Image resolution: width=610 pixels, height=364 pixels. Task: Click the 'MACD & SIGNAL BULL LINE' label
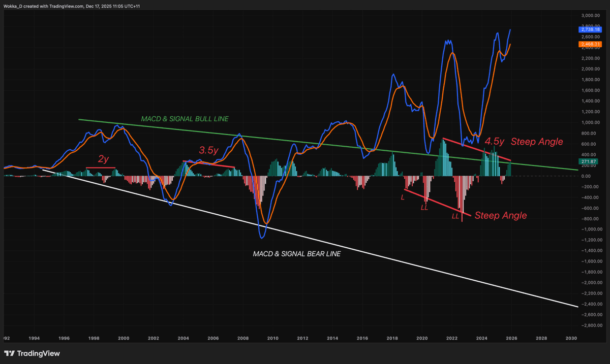click(185, 119)
